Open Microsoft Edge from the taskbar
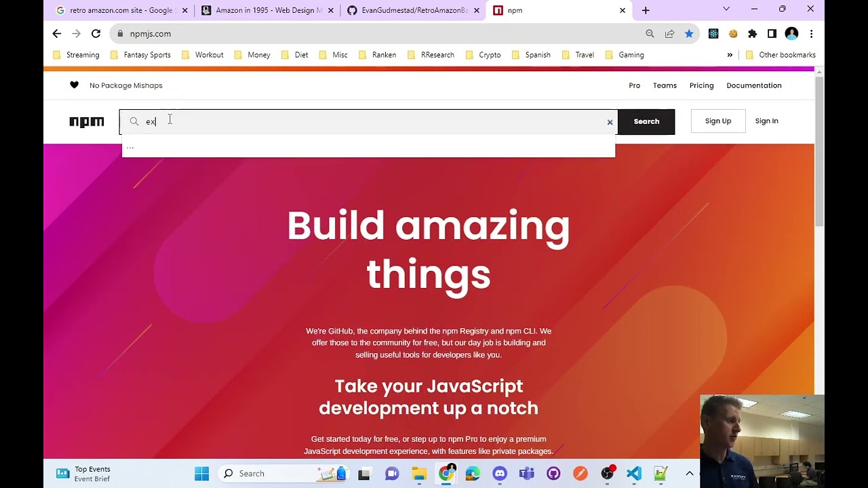868x488 pixels. 473,474
